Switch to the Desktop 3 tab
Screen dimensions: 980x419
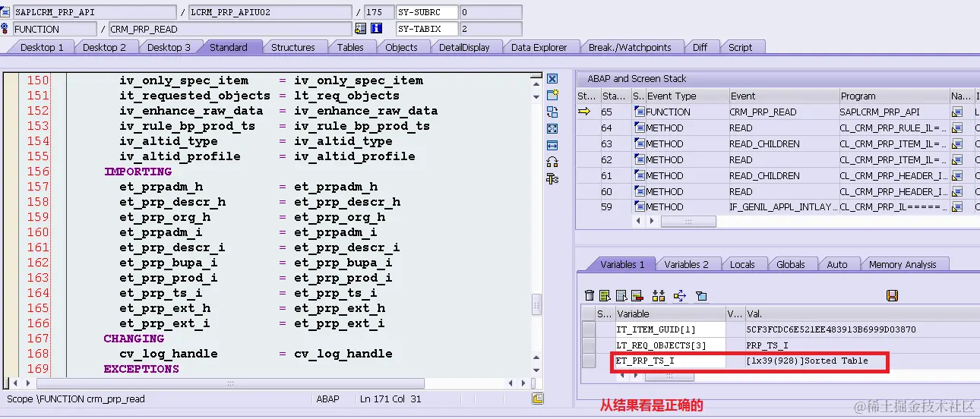tap(169, 47)
